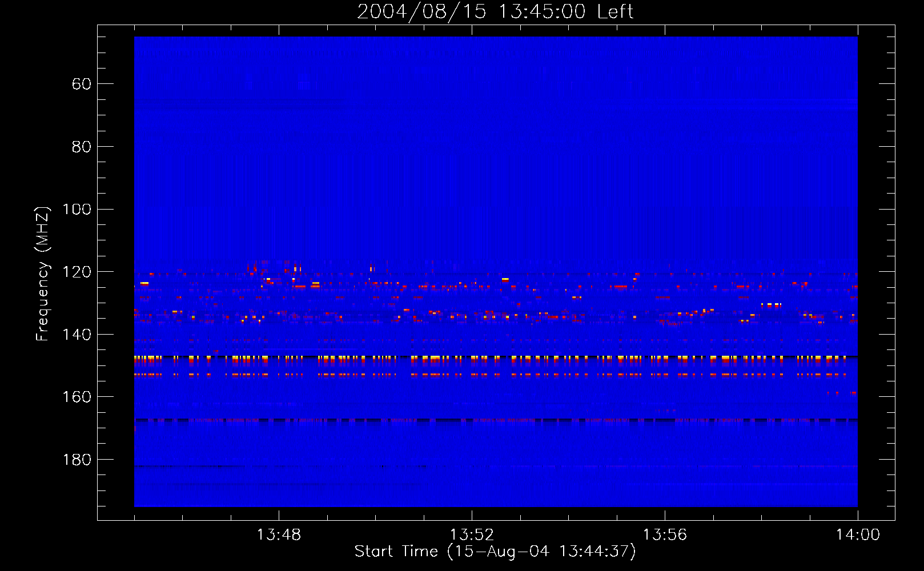Click the 13:56 time tick label
The width and height of the screenshot is (924, 571).
tap(665, 535)
